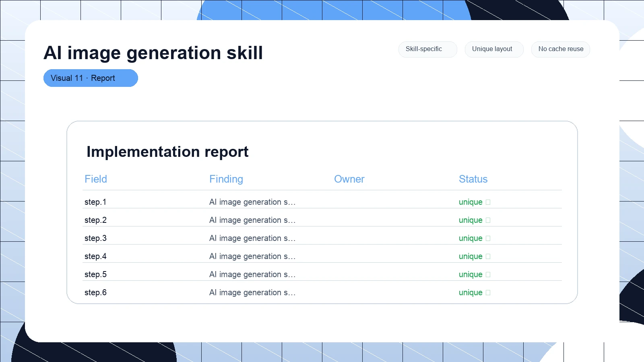Select the step.1 field cell
Screen dimensions: 644x362
[x=95, y=202]
